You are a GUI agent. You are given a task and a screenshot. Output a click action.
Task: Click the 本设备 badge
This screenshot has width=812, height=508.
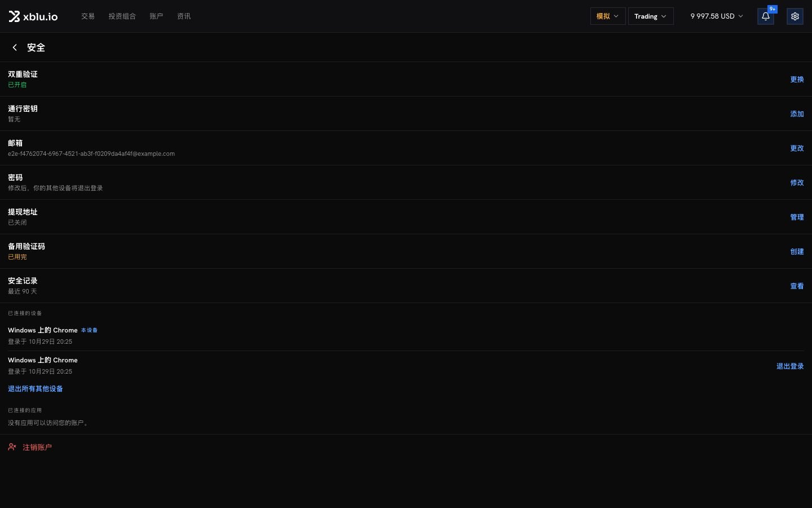click(x=89, y=330)
